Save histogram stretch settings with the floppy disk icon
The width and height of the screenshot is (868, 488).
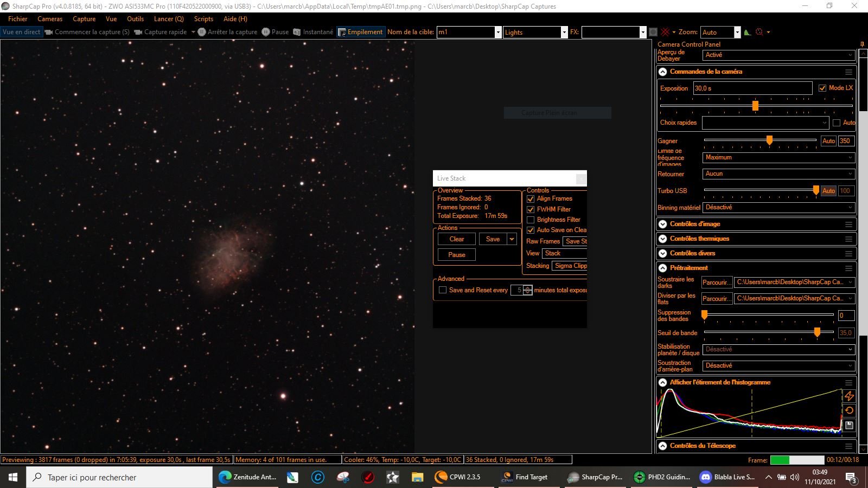pos(850,425)
